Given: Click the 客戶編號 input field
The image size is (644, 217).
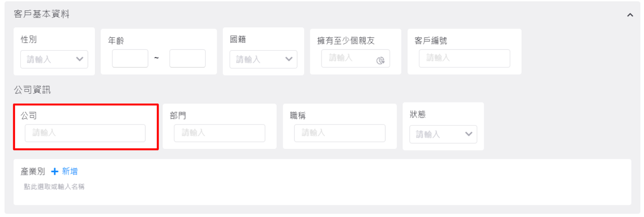Looking at the screenshot, I should click(x=464, y=58).
